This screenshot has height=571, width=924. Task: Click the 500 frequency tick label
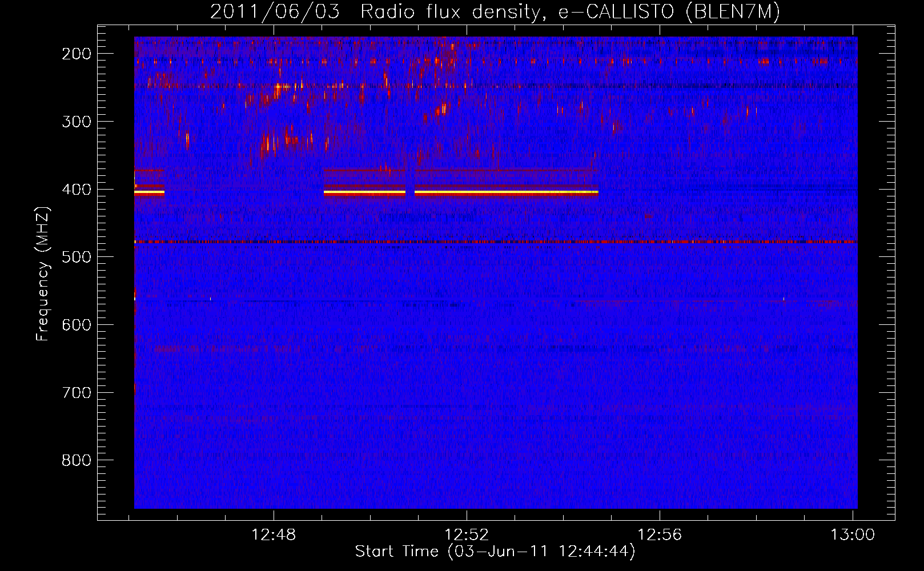[77, 257]
